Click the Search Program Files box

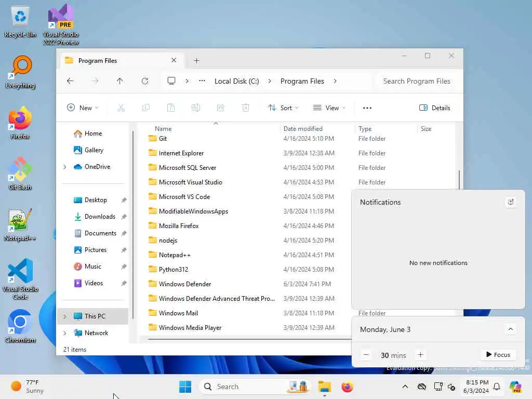(417, 81)
